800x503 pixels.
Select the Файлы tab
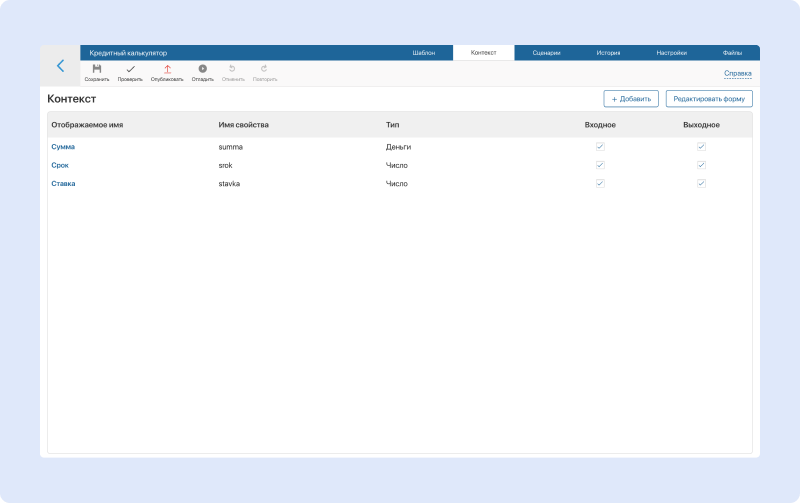pyautogui.click(x=732, y=52)
